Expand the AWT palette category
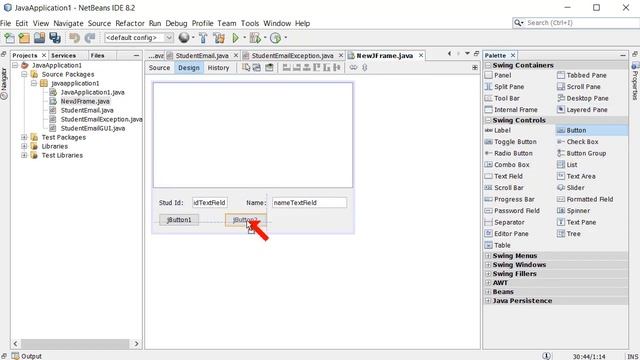The height and width of the screenshot is (360, 640). click(x=488, y=283)
